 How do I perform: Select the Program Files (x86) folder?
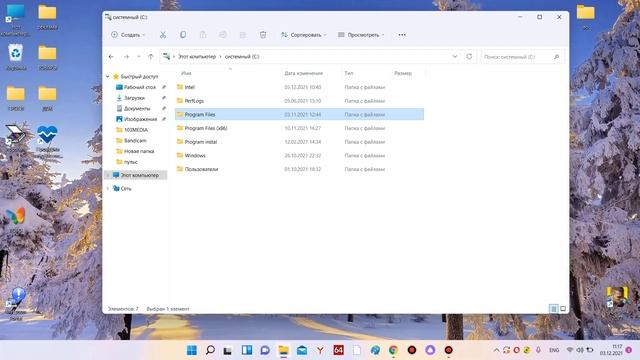(299, 128)
